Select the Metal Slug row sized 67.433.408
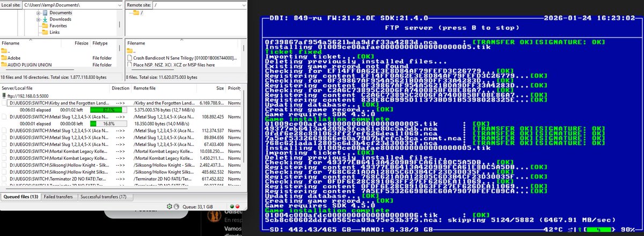Screen dimensions: 644x236 (x=121, y=144)
